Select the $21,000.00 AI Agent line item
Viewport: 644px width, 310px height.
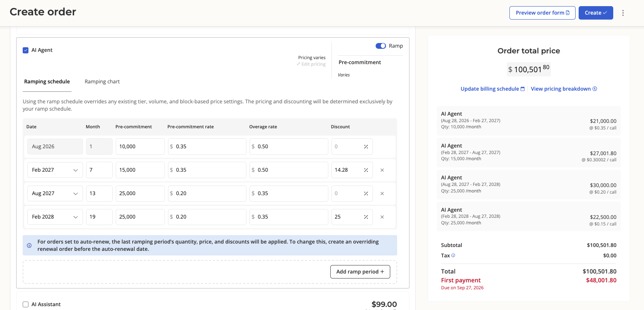529,121
